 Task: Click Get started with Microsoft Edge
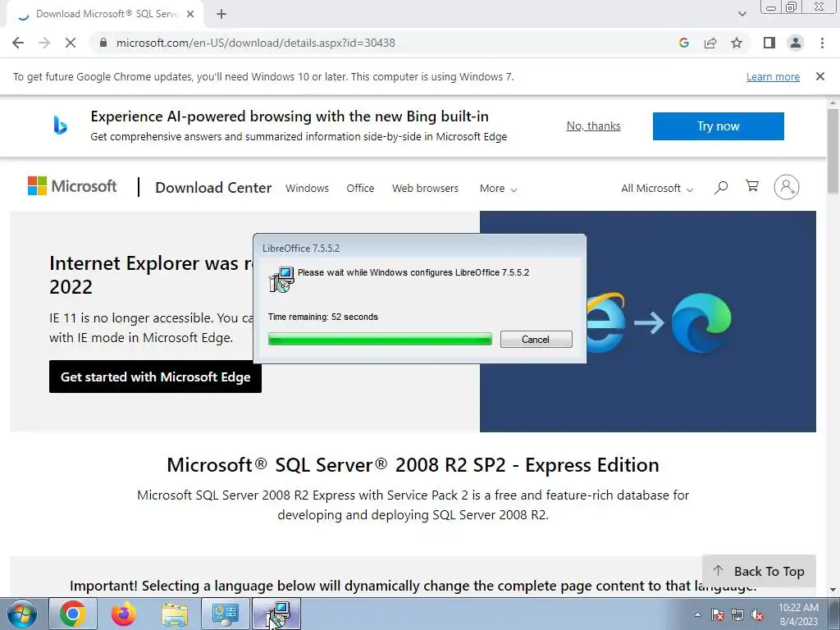point(155,377)
